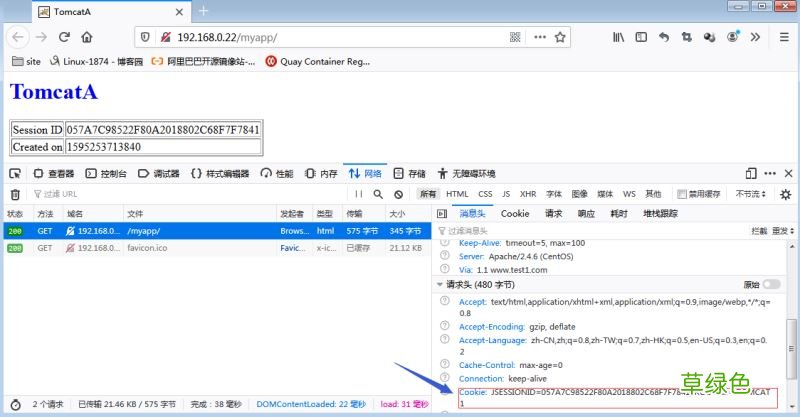This screenshot has width=800, height=417.
Task: Select the favicon.ico request row
Action: click(217, 248)
